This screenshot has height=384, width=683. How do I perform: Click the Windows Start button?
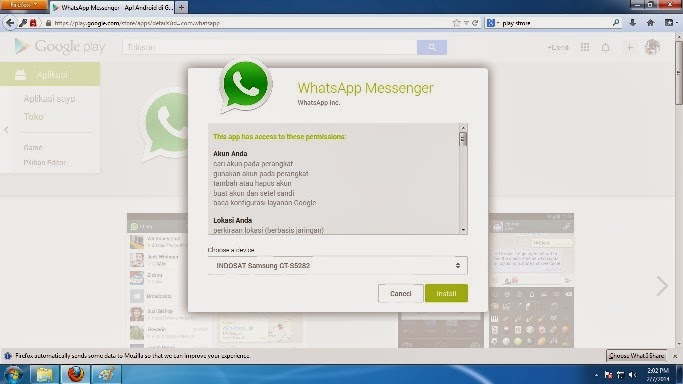click(x=13, y=374)
